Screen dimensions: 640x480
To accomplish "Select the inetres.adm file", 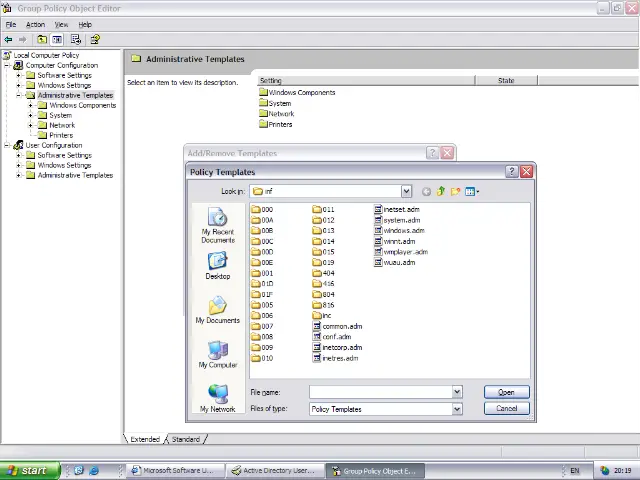I will coord(336,358).
